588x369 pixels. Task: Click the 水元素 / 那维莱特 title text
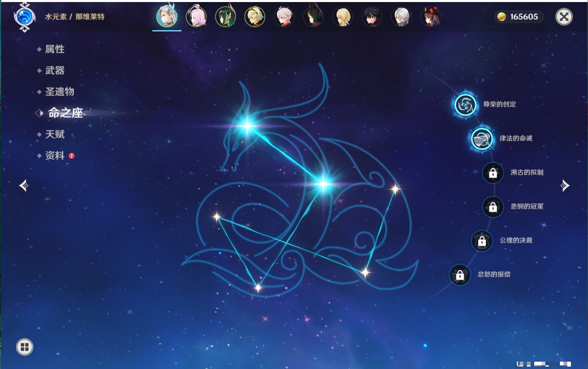pyautogui.click(x=75, y=17)
